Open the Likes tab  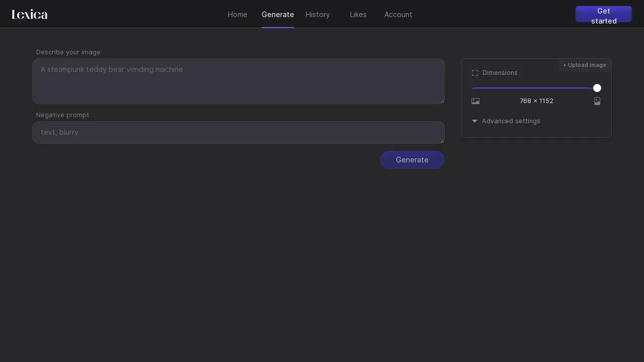click(358, 15)
